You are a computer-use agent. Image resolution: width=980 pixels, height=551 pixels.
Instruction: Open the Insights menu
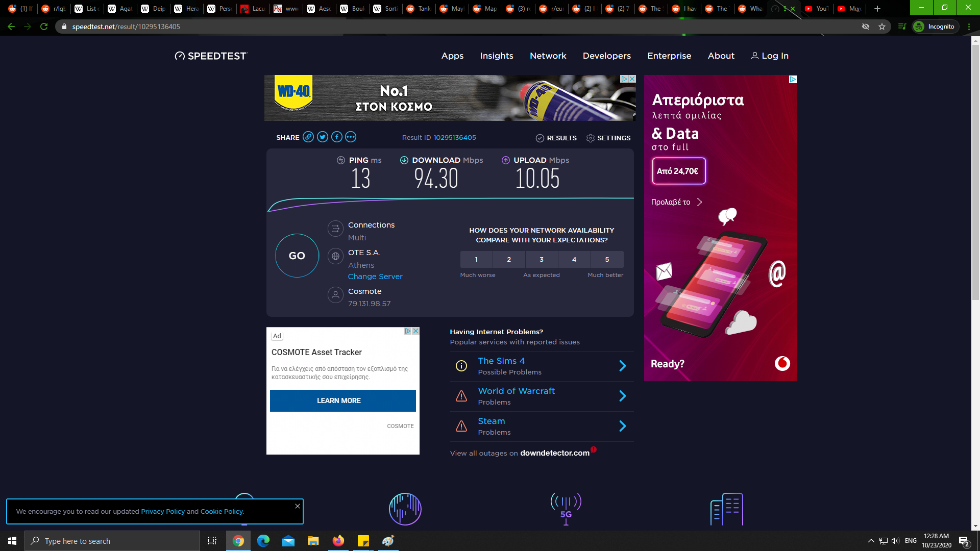(497, 56)
